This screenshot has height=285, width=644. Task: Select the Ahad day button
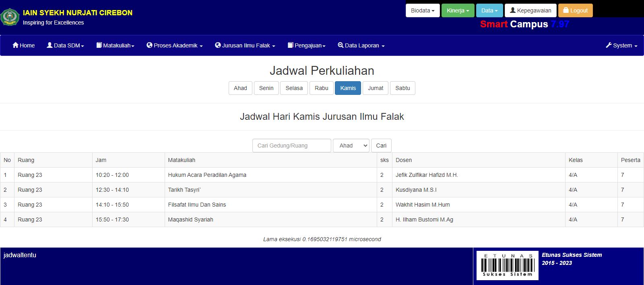pyautogui.click(x=240, y=88)
